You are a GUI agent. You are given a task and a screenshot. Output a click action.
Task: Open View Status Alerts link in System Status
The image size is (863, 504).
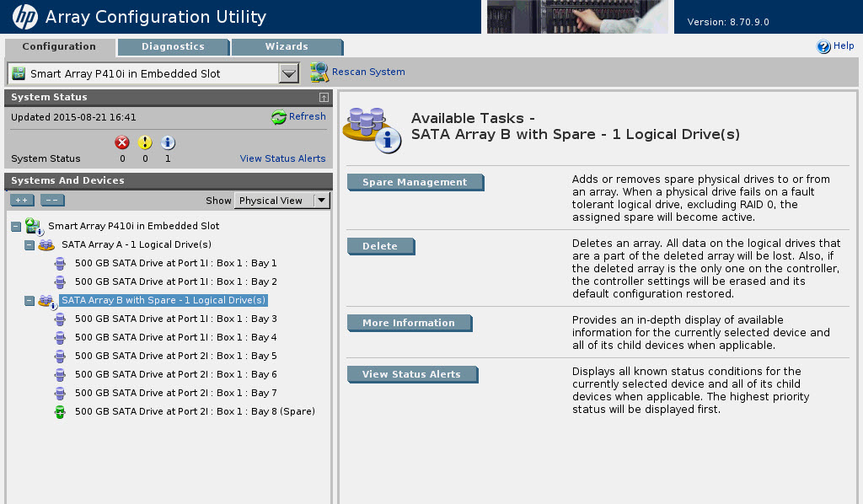point(282,158)
